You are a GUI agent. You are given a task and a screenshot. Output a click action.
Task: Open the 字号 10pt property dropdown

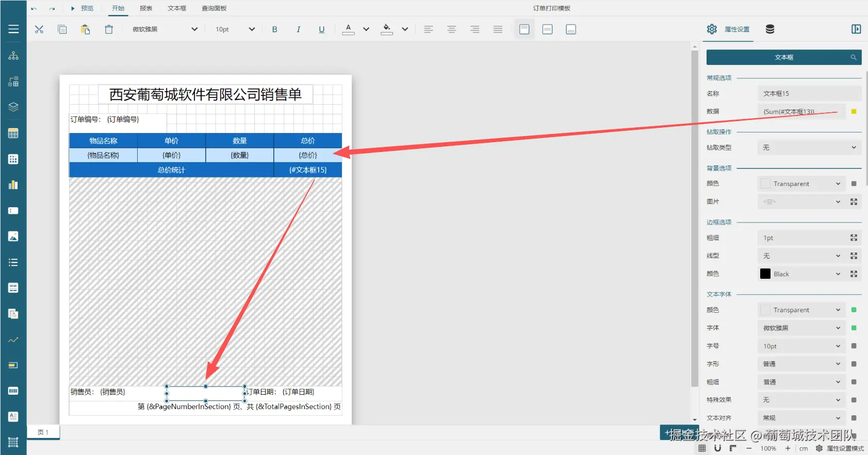[801, 346]
